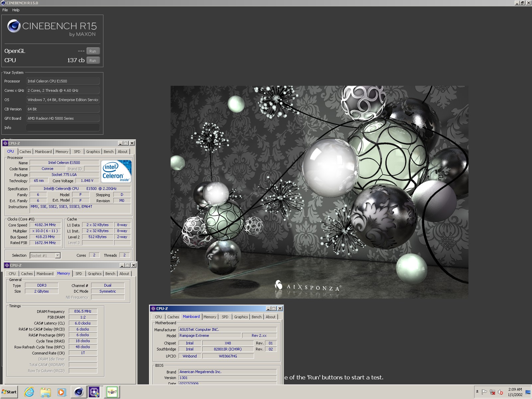Minimize the CPU-Z Mainboard window

268,309
